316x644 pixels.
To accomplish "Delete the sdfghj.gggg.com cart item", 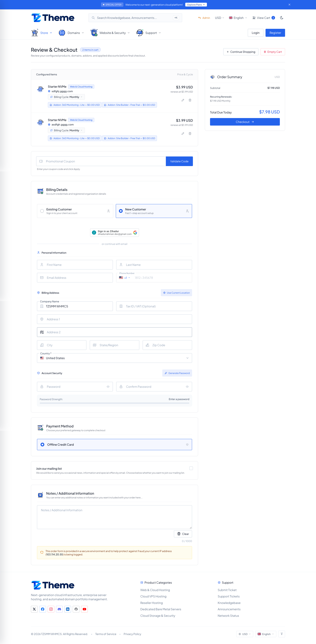I will pos(190,100).
